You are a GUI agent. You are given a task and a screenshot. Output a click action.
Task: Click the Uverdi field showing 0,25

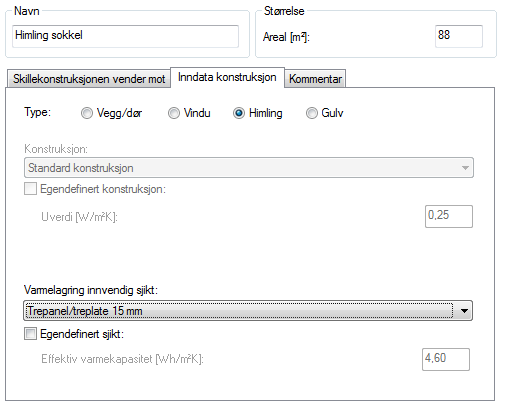tap(449, 216)
